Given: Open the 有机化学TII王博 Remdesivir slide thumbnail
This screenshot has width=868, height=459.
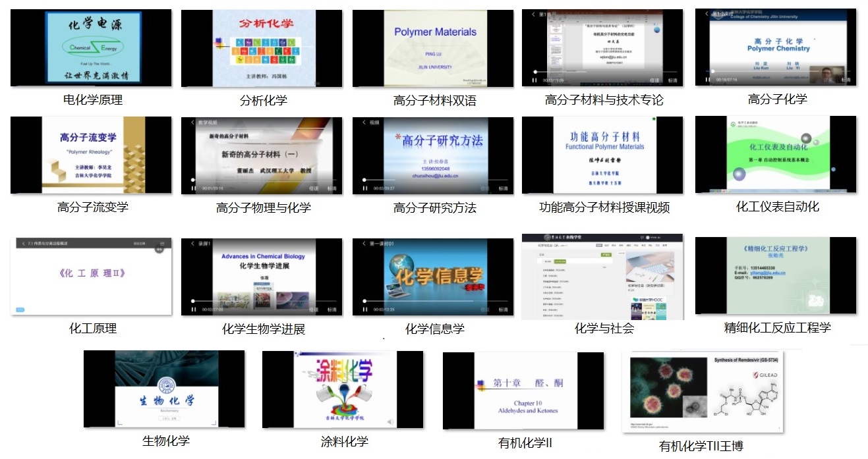Looking at the screenshot, I should [x=703, y=391].
